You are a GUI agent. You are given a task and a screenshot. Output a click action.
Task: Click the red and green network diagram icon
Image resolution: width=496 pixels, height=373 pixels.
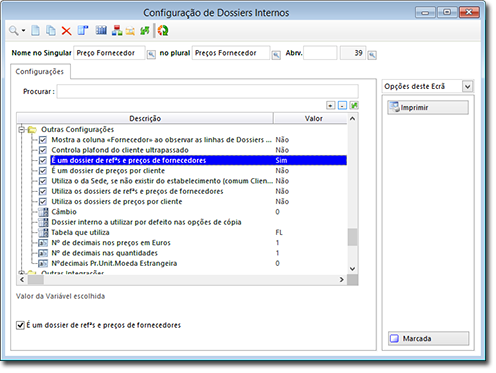click(117, 31)
